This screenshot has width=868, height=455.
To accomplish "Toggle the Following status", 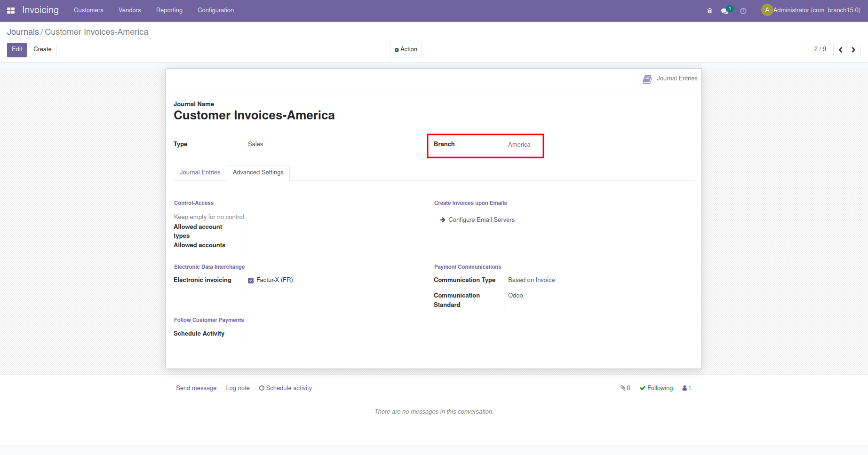I will [x=656, y=388].
